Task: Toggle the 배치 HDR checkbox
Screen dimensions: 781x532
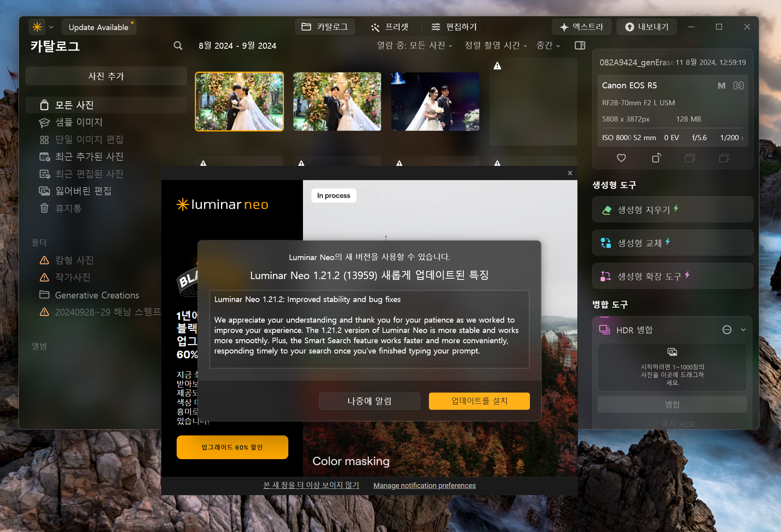Action: pyautogui.click(x=653, y=424)
